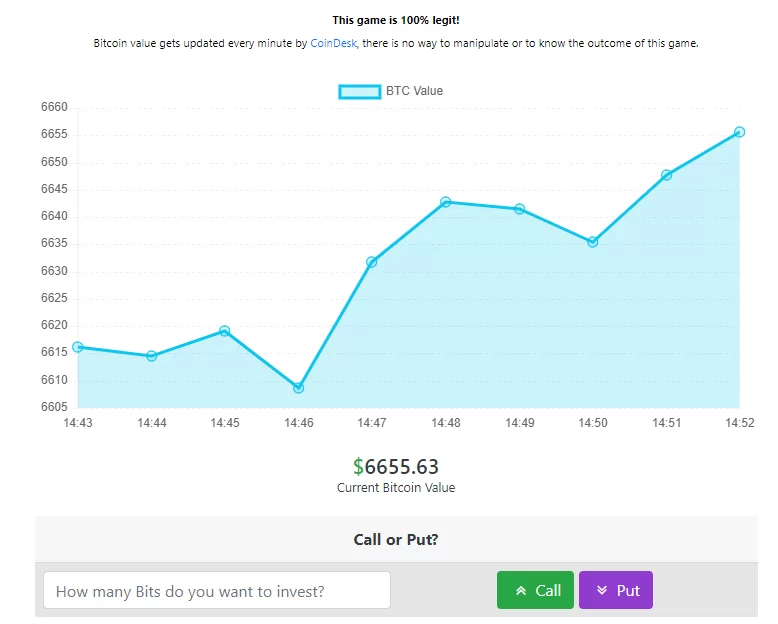Select the 14:50 data point on chart

(x=592, y=242)
